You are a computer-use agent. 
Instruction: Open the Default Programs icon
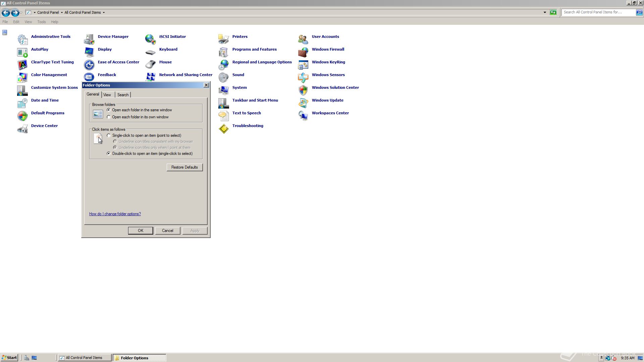[22, 116]
